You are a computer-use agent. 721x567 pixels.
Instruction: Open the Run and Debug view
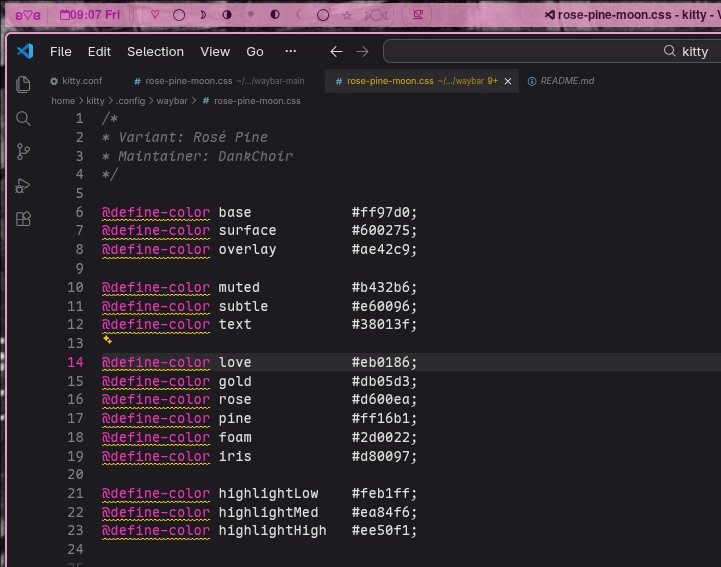pos(23,186)
